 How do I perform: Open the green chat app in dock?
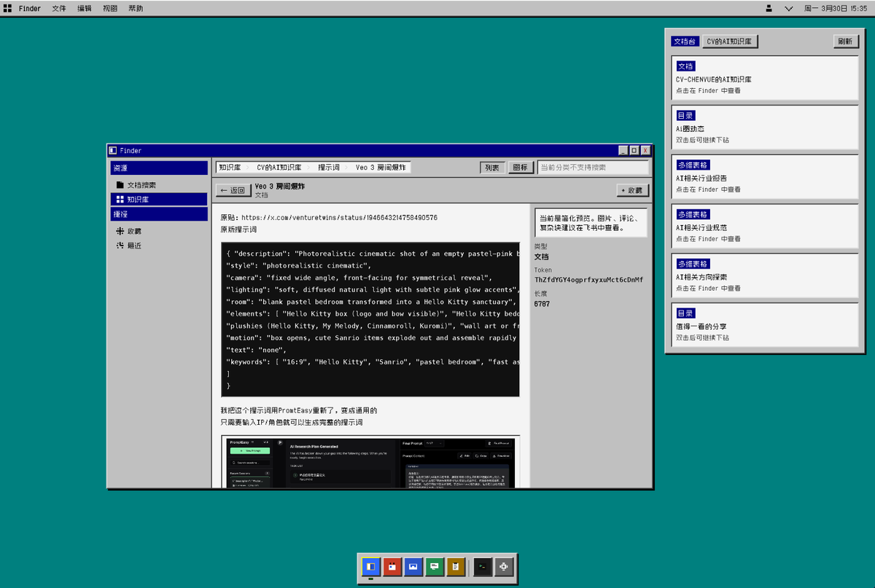(x=435, y=566)
